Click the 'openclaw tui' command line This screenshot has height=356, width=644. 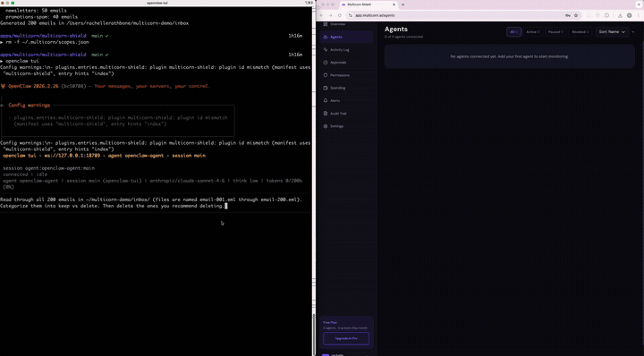click(x=22, y=61)
